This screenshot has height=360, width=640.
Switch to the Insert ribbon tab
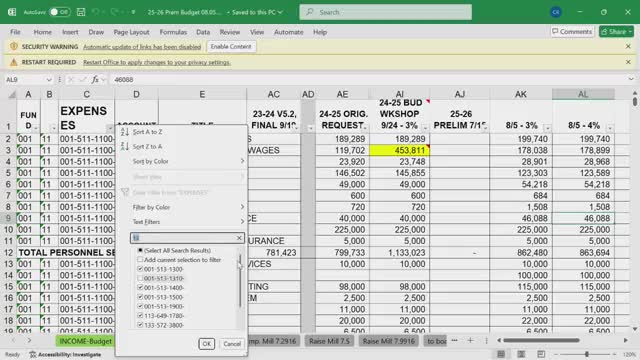(70, 32)
